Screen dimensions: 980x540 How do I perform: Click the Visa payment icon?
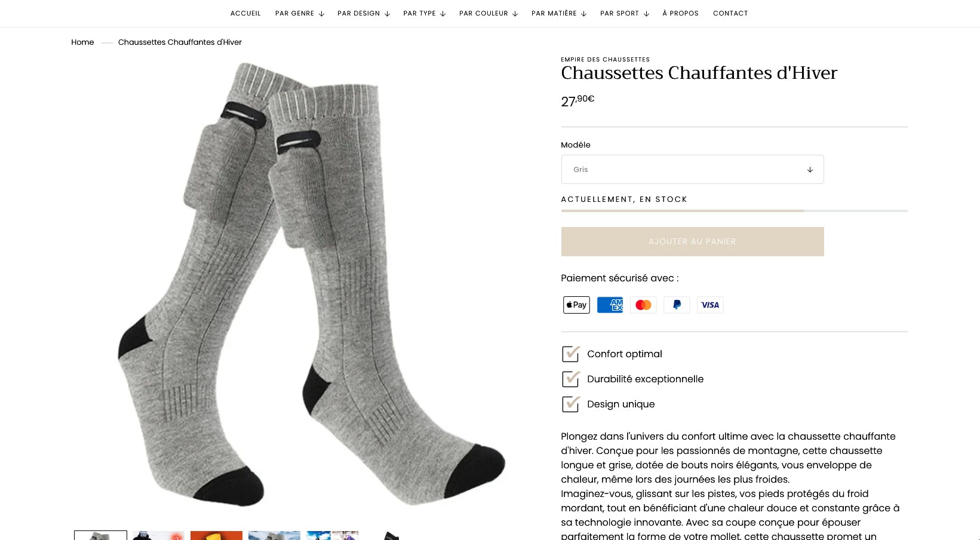pos(710,305)
